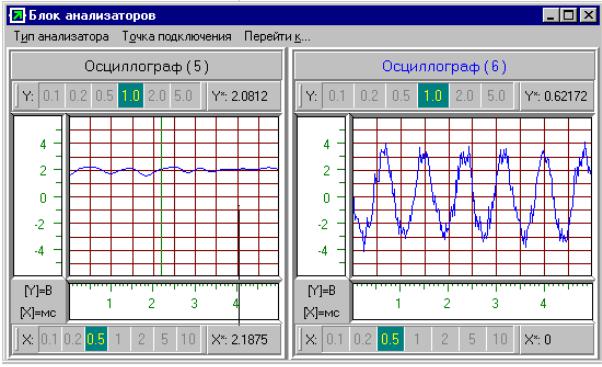The height and width of the screenshot is (367, 602).
Task: Select the Осциллограф (5) header button
Action: pyautogui.click(x=146, y=66)
